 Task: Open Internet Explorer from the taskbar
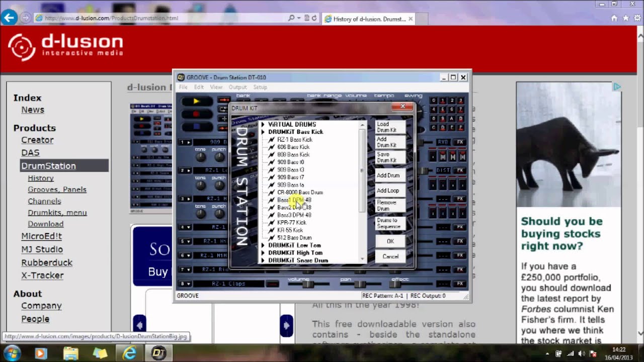[x=129, y=353]
